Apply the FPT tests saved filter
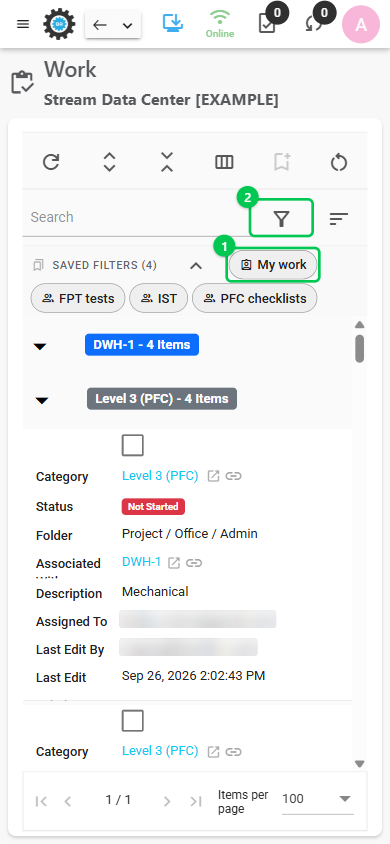The width and height of the screenshot is (390, 844). 78,298
